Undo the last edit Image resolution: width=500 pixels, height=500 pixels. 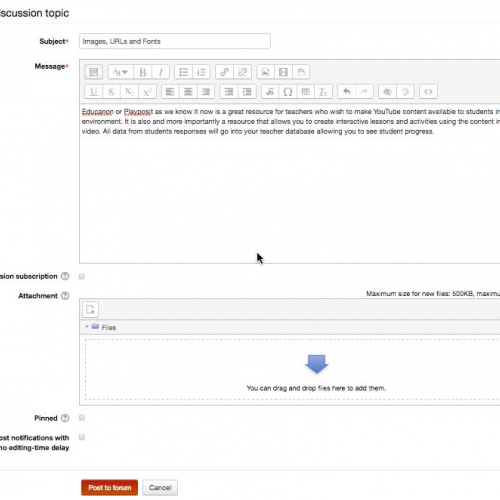[347, 91]
